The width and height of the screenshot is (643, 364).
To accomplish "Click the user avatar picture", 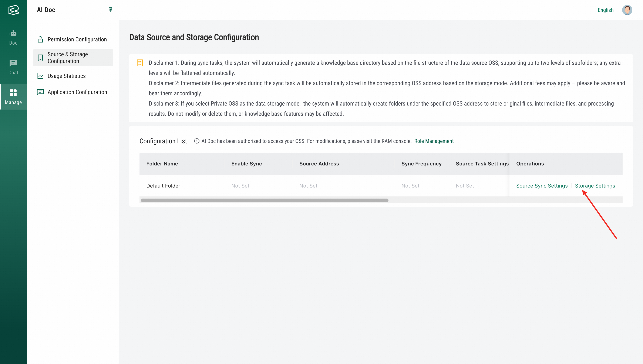I will coord(627,10).
